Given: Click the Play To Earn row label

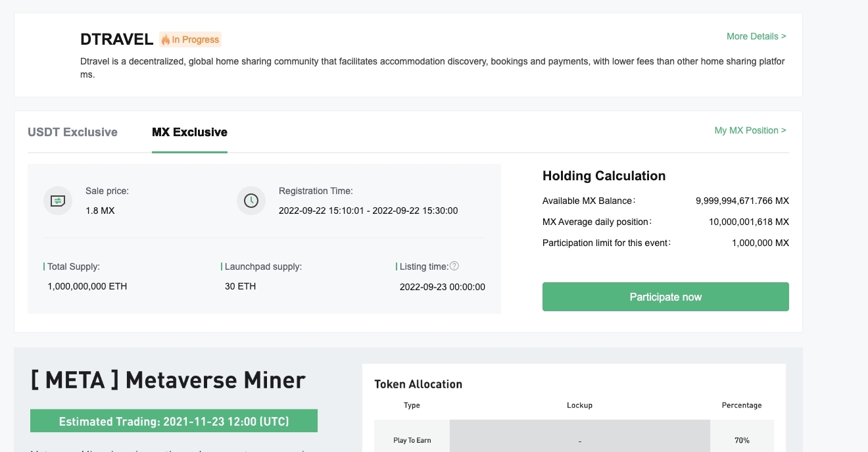Looking at the screenshot, I should tap(412, 440).
